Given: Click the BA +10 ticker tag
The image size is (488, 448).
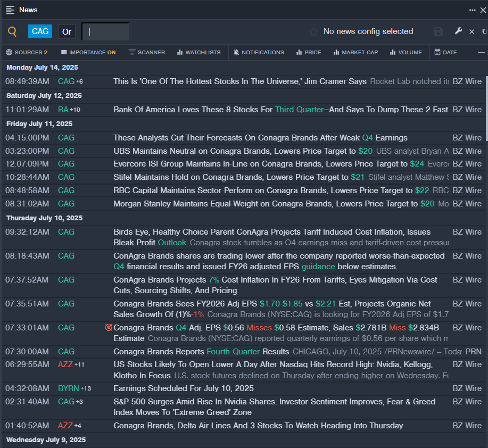Looking at the screenshot, I should tap(69, 110).
